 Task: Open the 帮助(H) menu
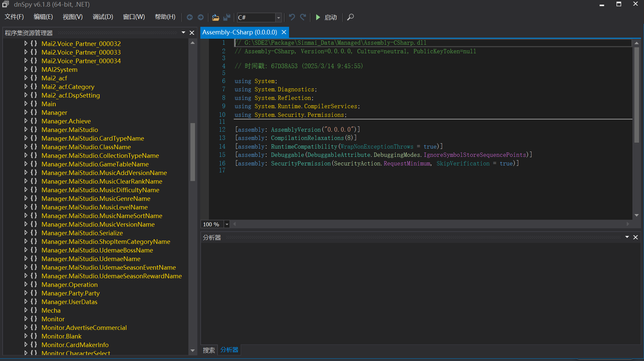coord(165,17)
